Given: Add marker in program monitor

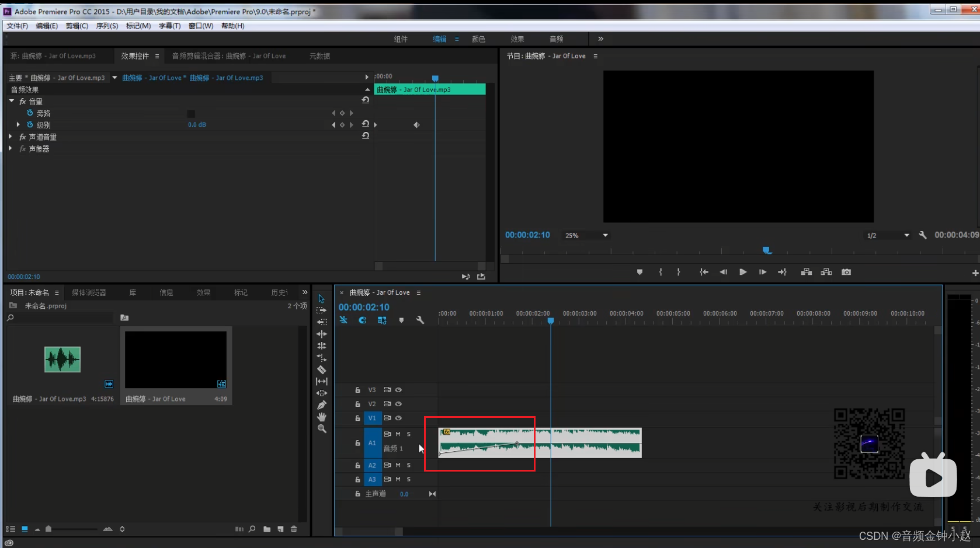Looking at the screenshot, I should (640, 272).
